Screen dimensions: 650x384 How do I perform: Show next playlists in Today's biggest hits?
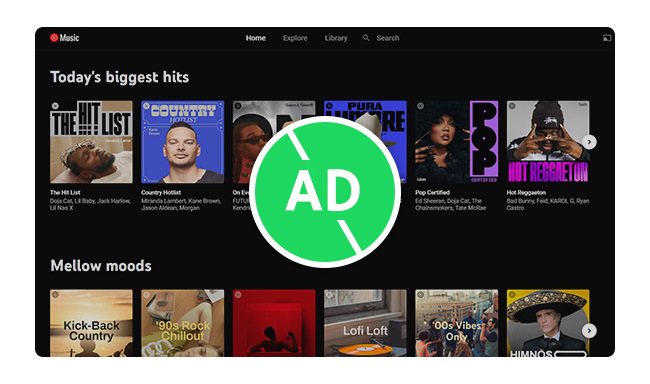pyautogui.click(x=589, y=142)
